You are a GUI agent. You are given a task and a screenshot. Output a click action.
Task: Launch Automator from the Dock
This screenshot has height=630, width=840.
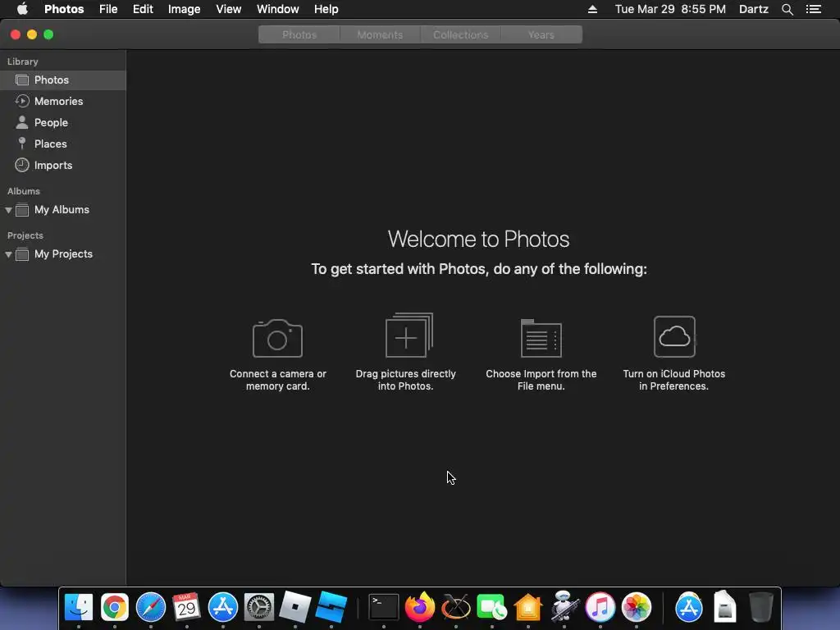(x=564, y=606)
